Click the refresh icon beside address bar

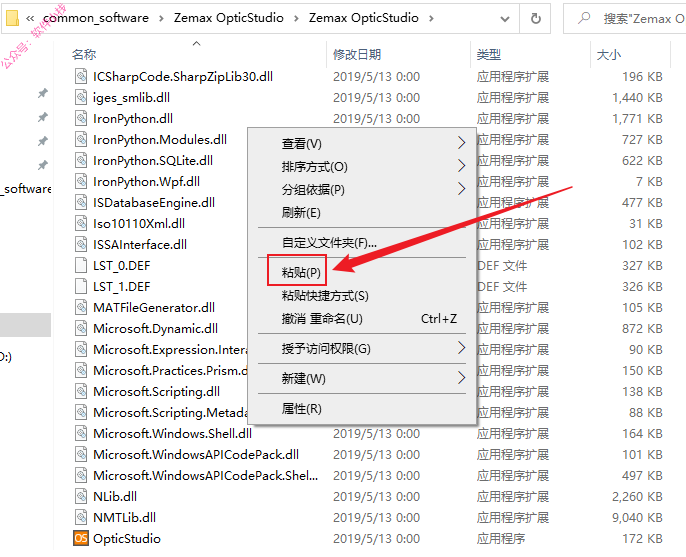tap(536, 18)
